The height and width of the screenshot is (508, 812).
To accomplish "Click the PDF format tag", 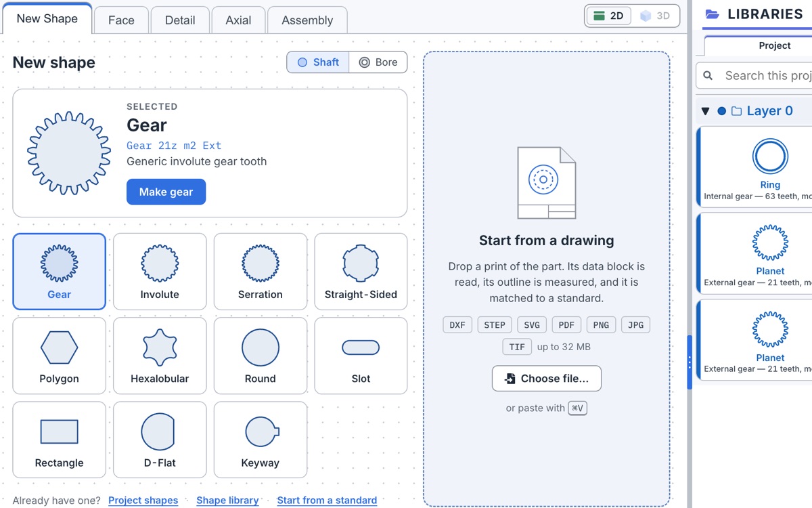I will [566, 325].
